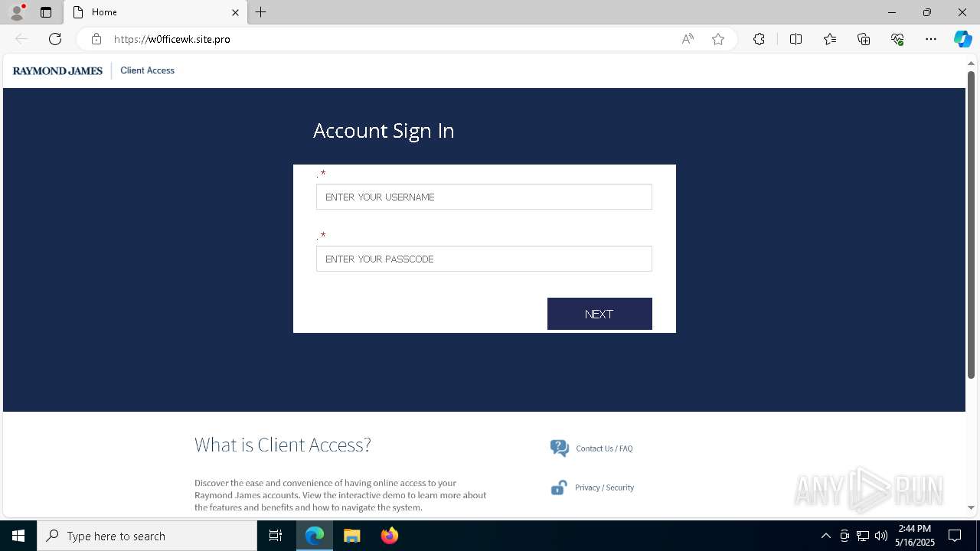Viewport: 980px width, 551px height.
Task: Focus the Enter Your Username field
Action: pyautogui.click(x=484, y=197)
